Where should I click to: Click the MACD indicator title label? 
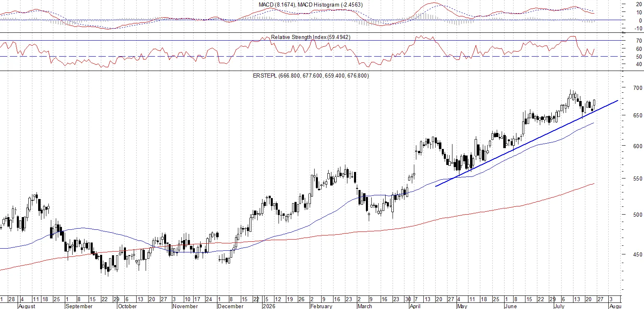coord(311,5)
